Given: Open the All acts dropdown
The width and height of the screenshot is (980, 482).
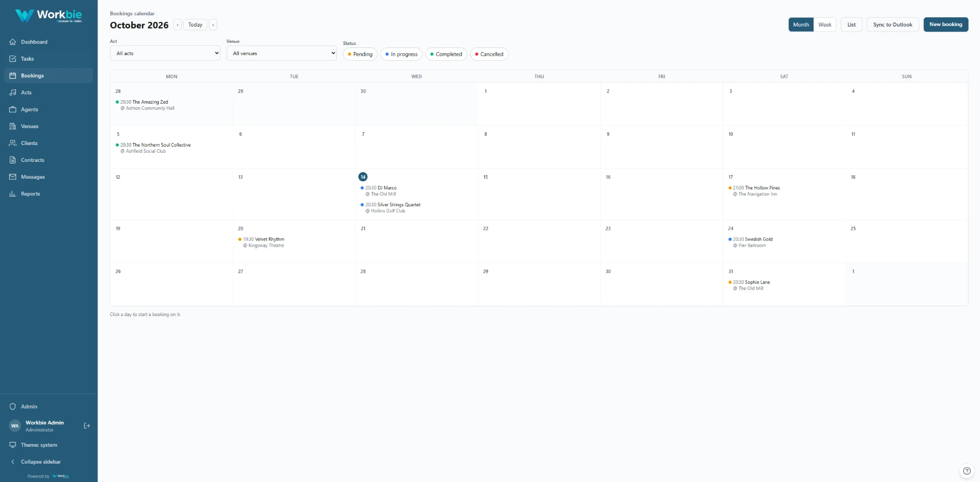Looking at the screenshot, I should coord(165,53).
